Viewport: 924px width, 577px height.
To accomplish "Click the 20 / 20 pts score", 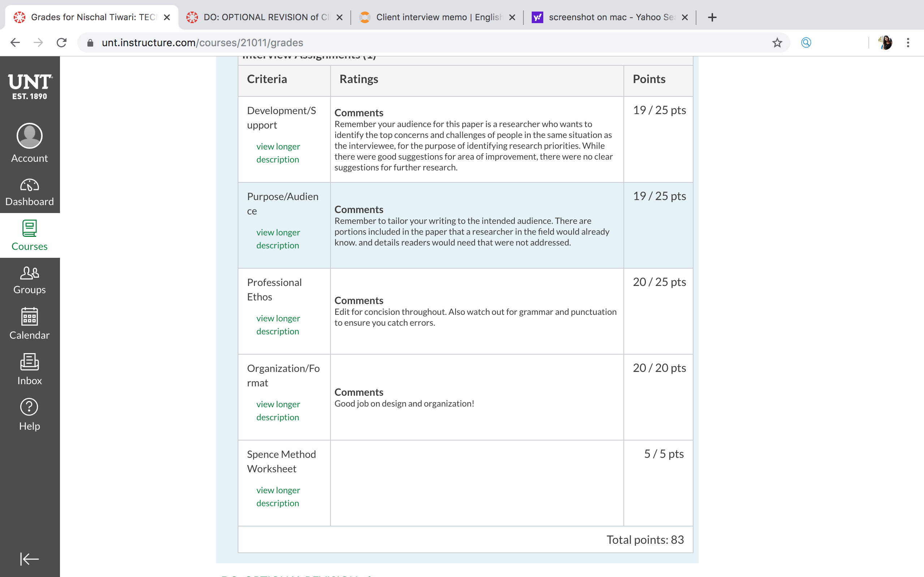I will point(660,368).
